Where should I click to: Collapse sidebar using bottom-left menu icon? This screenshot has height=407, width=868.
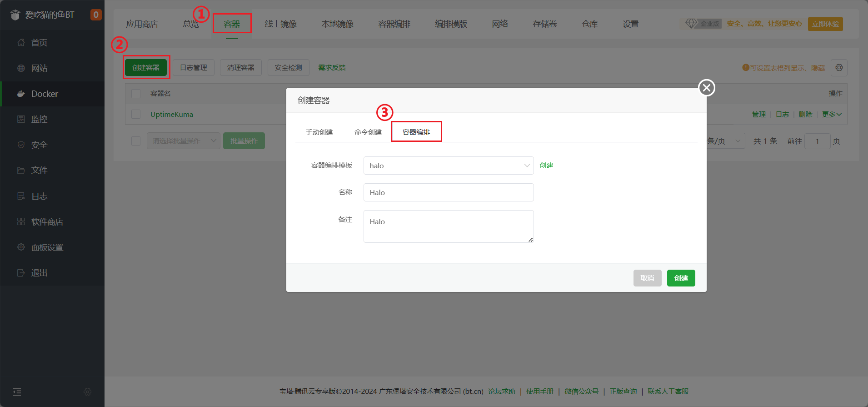pyautogui.click(x=17, y=392)
